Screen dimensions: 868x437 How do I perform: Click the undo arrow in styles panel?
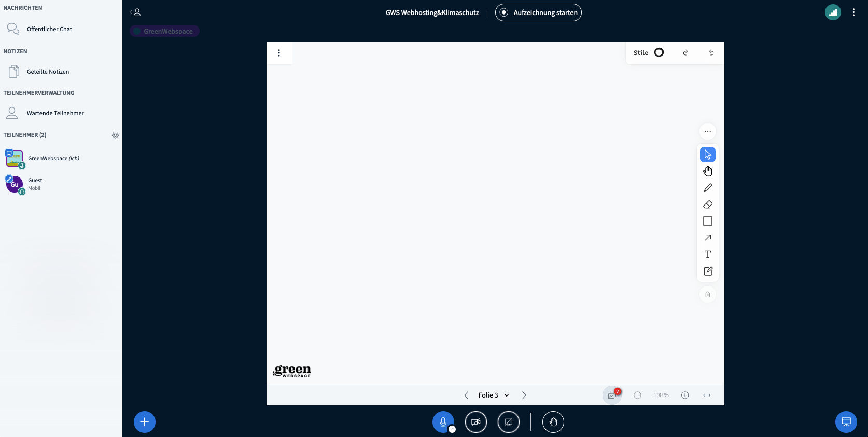point(711,52)
